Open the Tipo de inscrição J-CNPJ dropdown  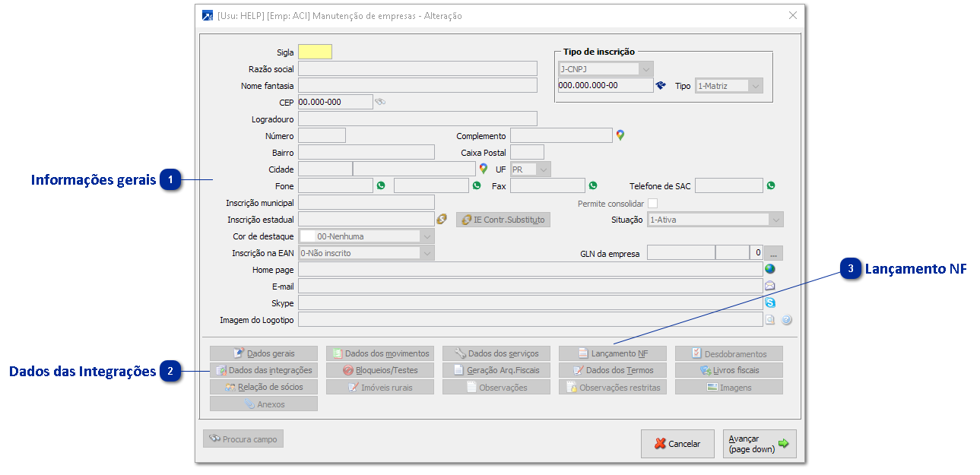click(x=646, y=69)
